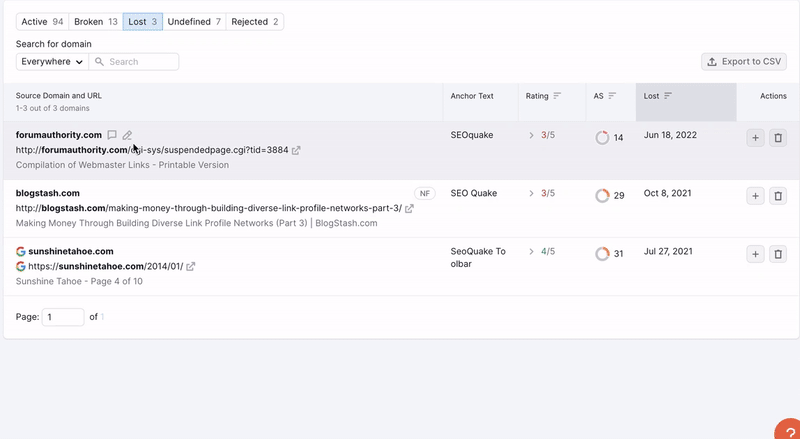The height and width of the screenshot is (439, 800).
Task: Click the plus icon in sunshinetahoe.com row
Action: pos(755,254)
